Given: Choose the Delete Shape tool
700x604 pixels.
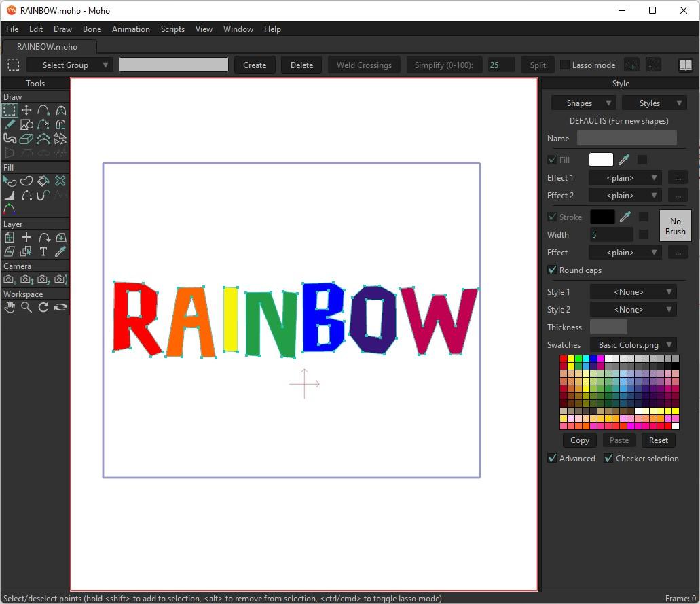Looking at the screenshot, I should pos(60,181).
